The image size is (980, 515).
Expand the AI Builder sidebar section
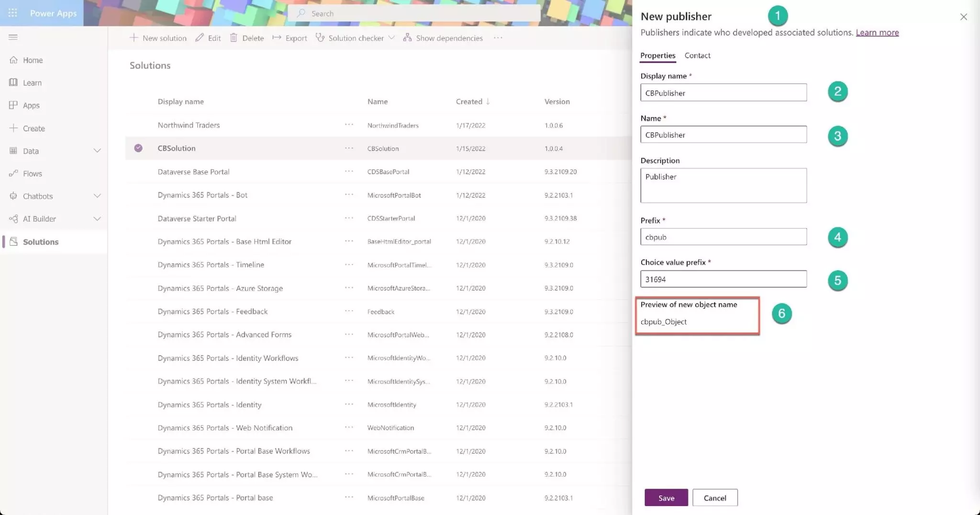[x=97, y=219]
